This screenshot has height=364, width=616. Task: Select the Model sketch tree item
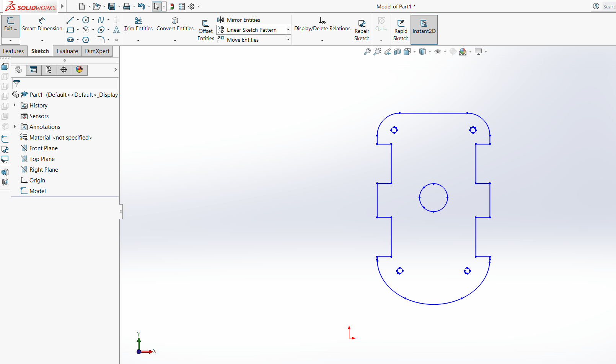pos(33,191)
